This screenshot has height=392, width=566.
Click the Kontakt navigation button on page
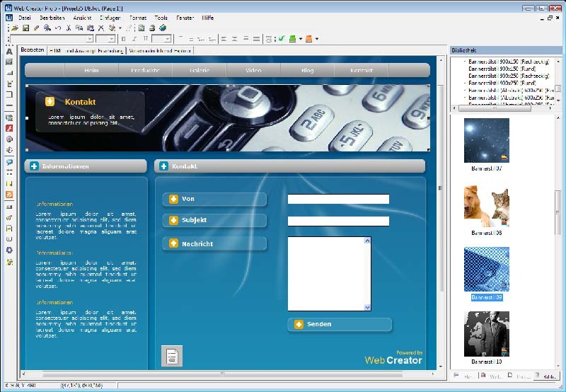(x=362, y=70)
